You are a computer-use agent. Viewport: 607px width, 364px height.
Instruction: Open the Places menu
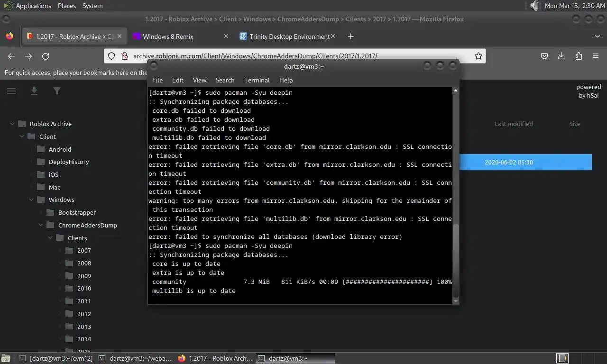[x=67, y=6]
